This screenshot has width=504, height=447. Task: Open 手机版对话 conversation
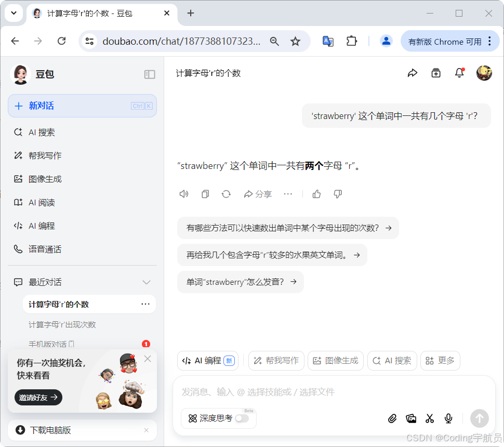tap(51, 344)
